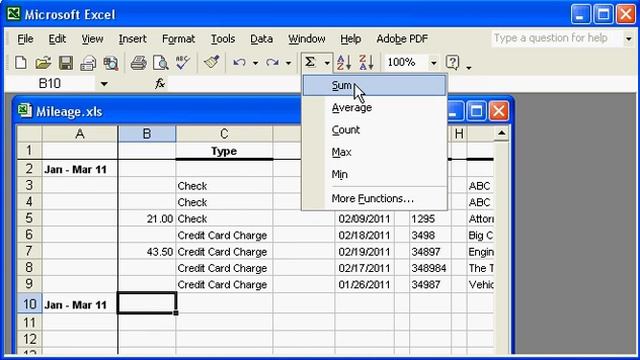Open the Name Box dropdown arrow

(104, 84)
